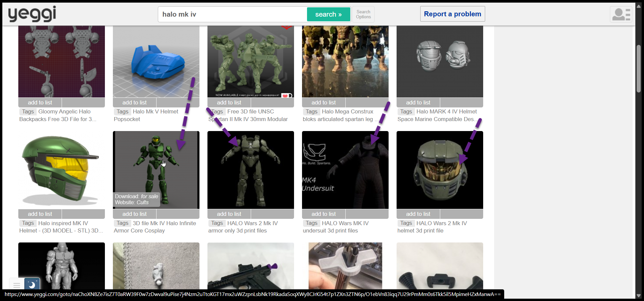Add HALO Wars MK IV undersuit to list
644x301 pixels.
pyautogui.click(x=324, y=214)
